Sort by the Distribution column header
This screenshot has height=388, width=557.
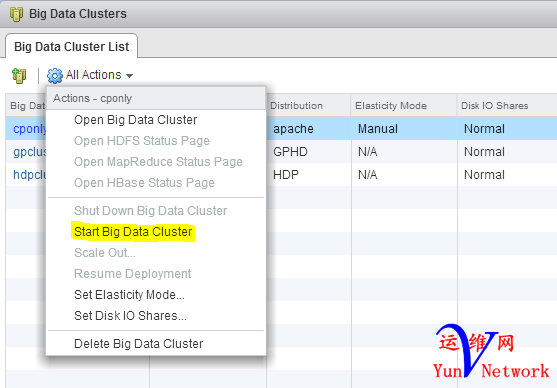[309, 106]
